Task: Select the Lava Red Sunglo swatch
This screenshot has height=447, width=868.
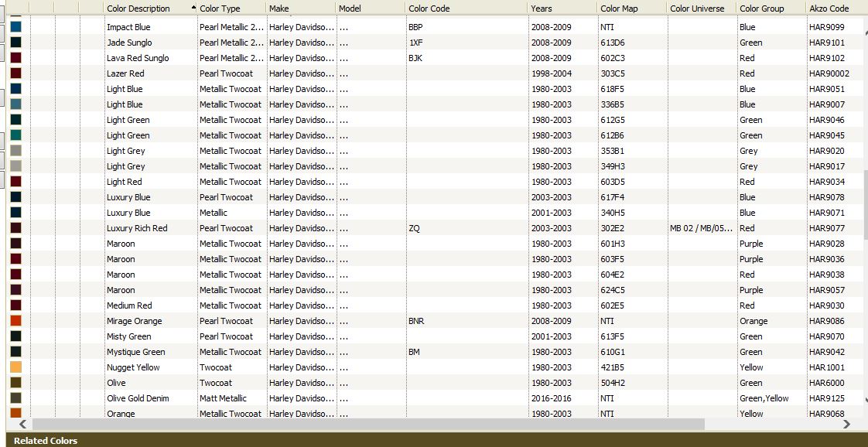Action: point(15,58)
